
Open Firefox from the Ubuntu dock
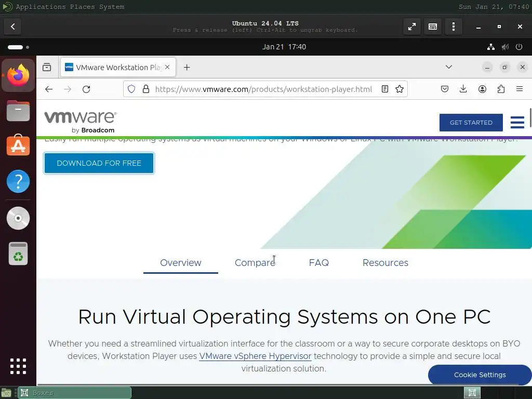18,75
